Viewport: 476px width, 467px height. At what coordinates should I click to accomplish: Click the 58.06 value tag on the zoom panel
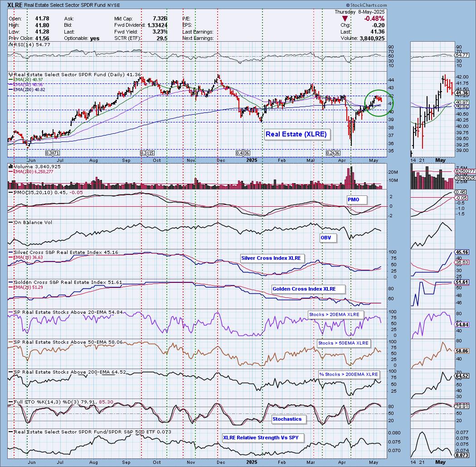click(x=461, y=351)
